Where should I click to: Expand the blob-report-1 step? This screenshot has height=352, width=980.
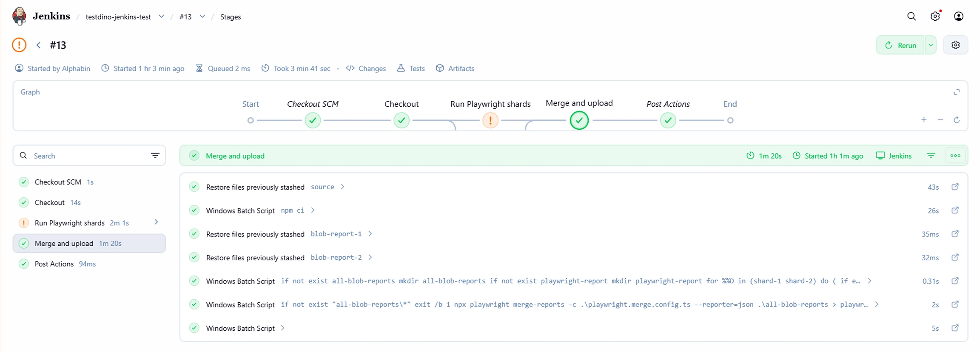[x=370, y=234]
